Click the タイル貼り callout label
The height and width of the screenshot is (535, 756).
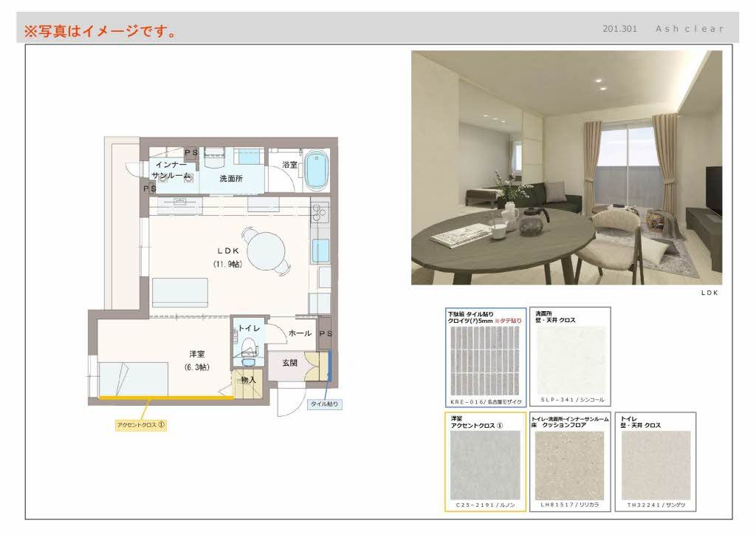(323, 404)
